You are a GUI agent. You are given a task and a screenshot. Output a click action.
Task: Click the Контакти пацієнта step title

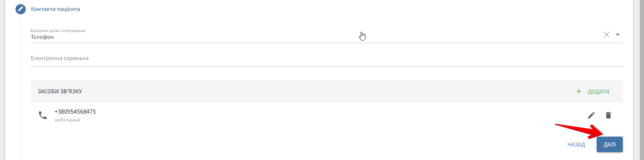coord(55,9)
